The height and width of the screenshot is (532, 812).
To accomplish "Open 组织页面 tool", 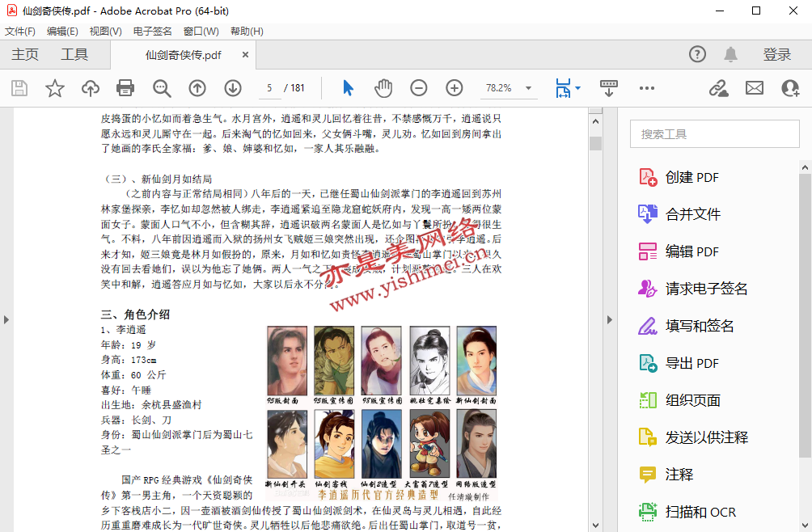I will pos(679,400).
